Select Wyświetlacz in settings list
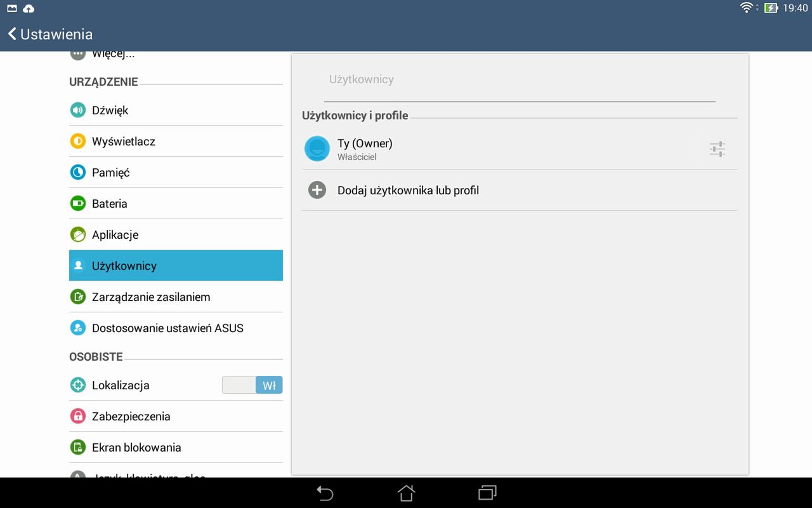Viewport: 812px width, 508px height. (x=176, y=141)
